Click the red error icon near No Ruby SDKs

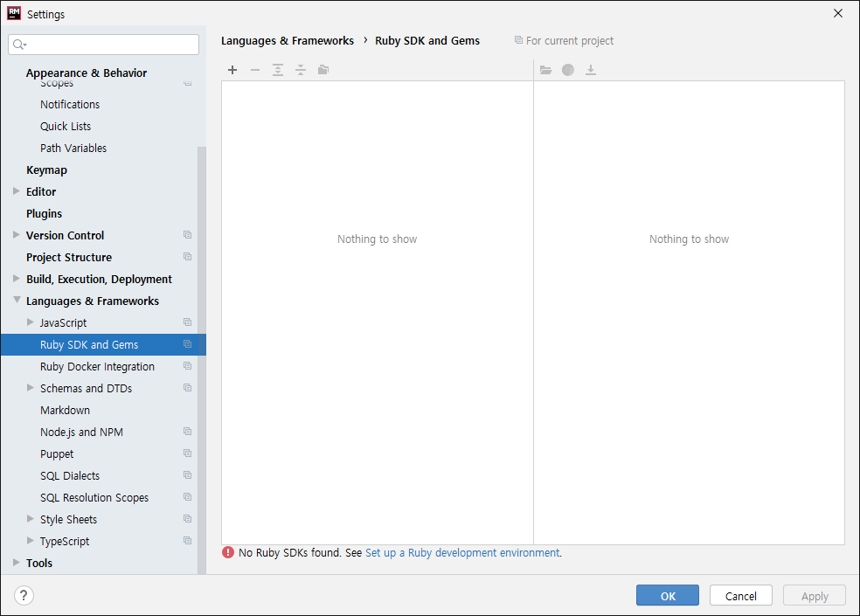(x=228, y=552)
